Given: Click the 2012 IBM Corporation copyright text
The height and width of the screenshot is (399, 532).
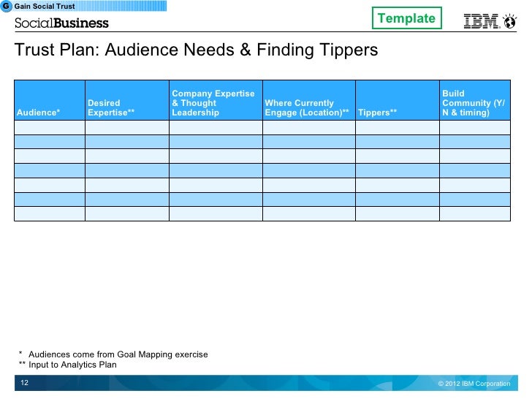Looking at the screenshot, I should [x=474, y=384].
